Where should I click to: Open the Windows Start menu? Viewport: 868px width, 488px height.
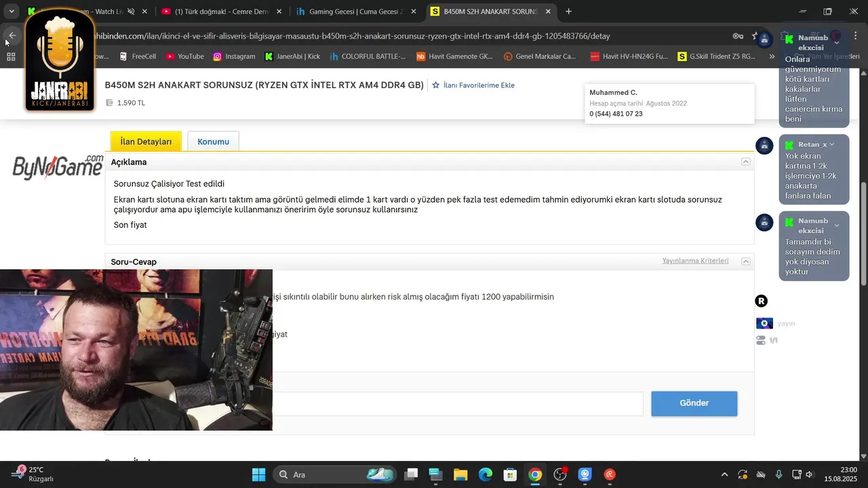[x=258, y=474]
